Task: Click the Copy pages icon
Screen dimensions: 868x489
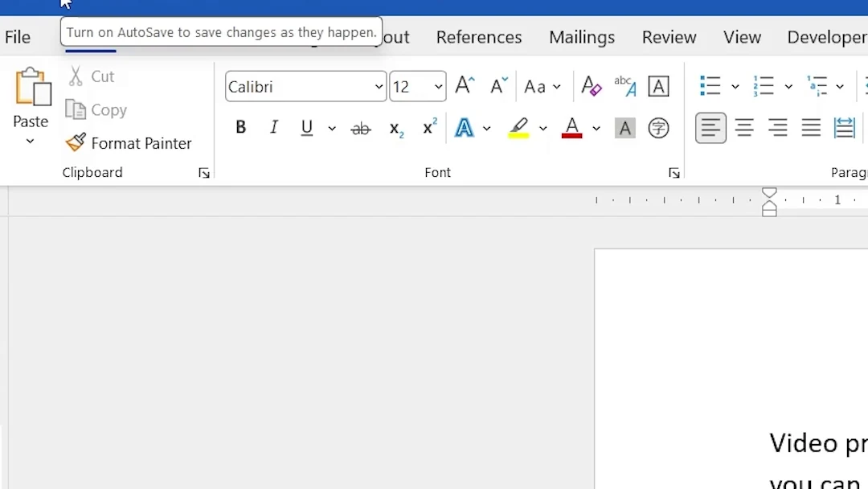Action: pyautogui.click(x=76, y=109)
